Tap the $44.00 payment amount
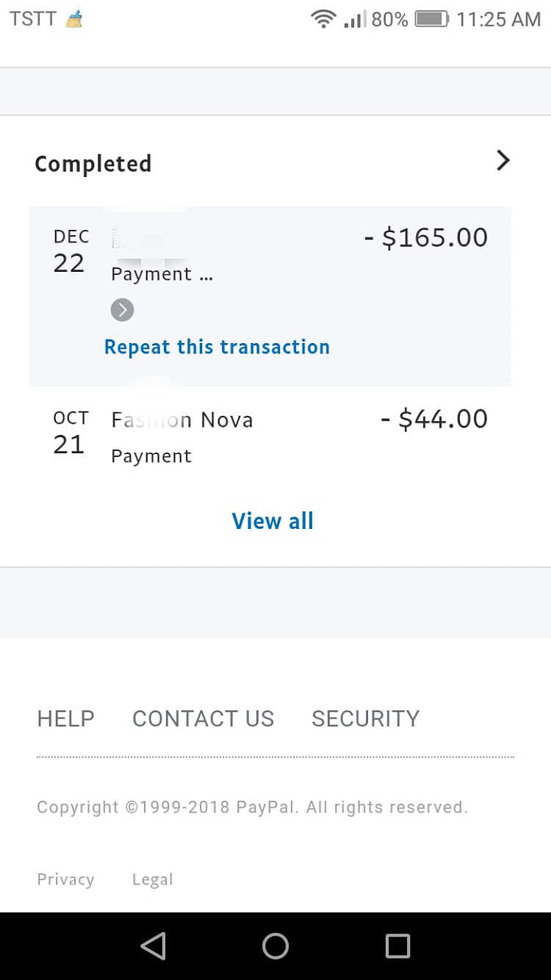Viewport: 551px width, 980px height. [x=434, y=419]
